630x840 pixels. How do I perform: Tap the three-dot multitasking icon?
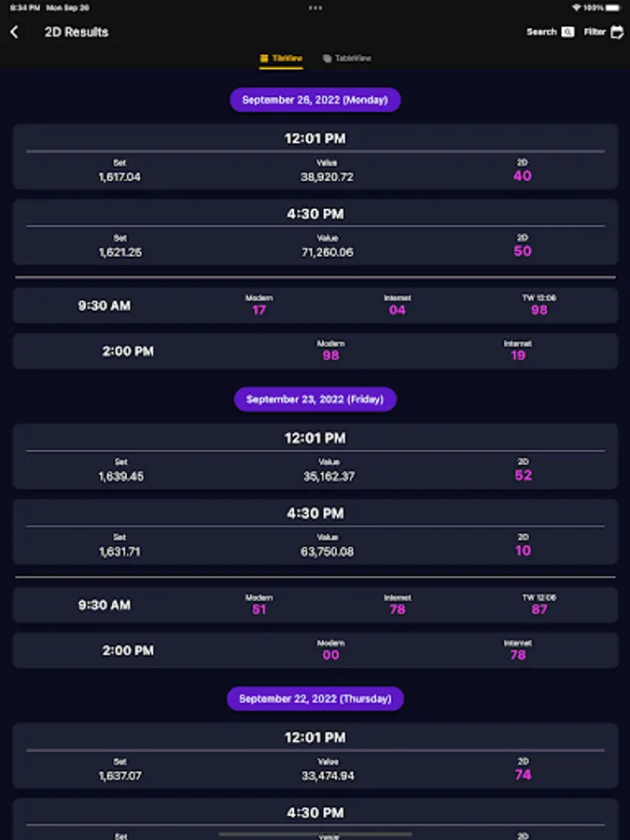click(x=315, y=7)
